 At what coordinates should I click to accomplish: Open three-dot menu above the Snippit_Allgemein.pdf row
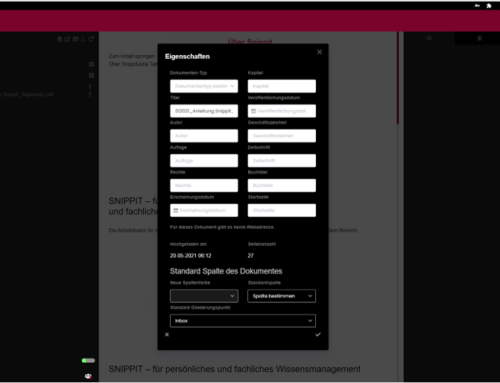point(90,86)
